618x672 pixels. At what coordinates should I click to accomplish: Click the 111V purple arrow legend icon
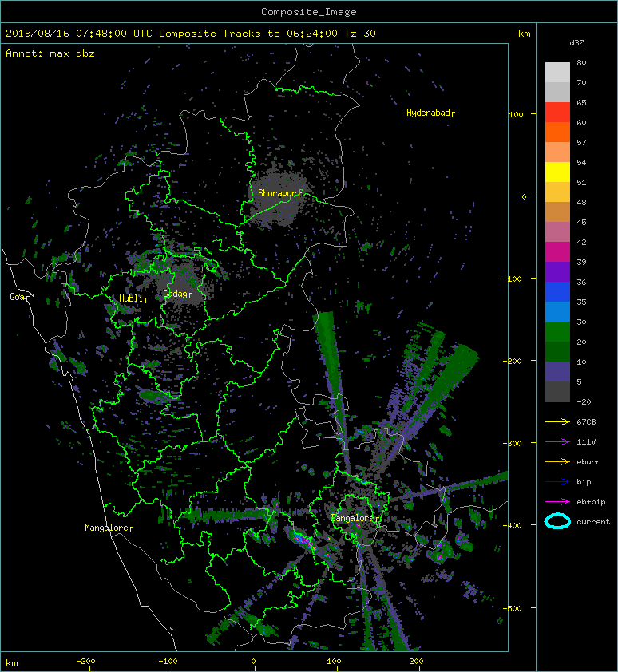(x=557, y=442)
